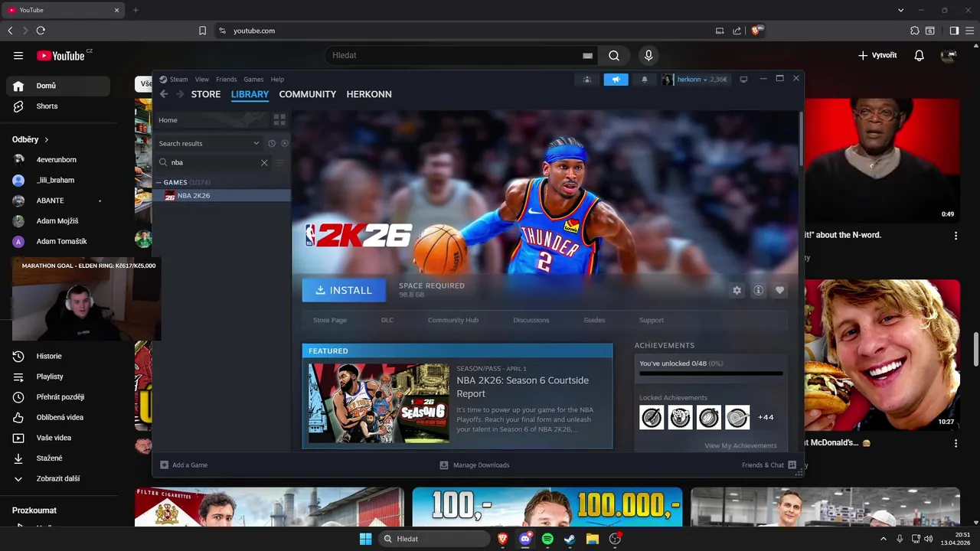Open NBA 2K26 DLC link

click(387, 320)
